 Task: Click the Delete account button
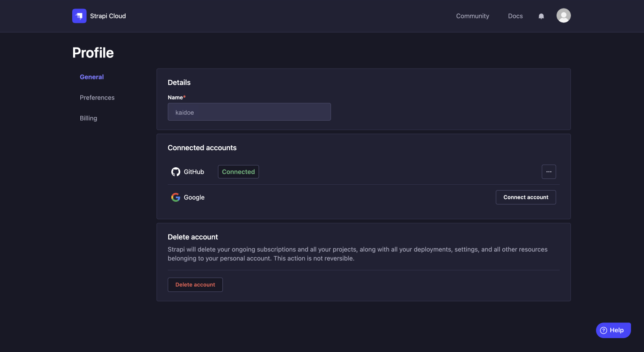[195, 284]
